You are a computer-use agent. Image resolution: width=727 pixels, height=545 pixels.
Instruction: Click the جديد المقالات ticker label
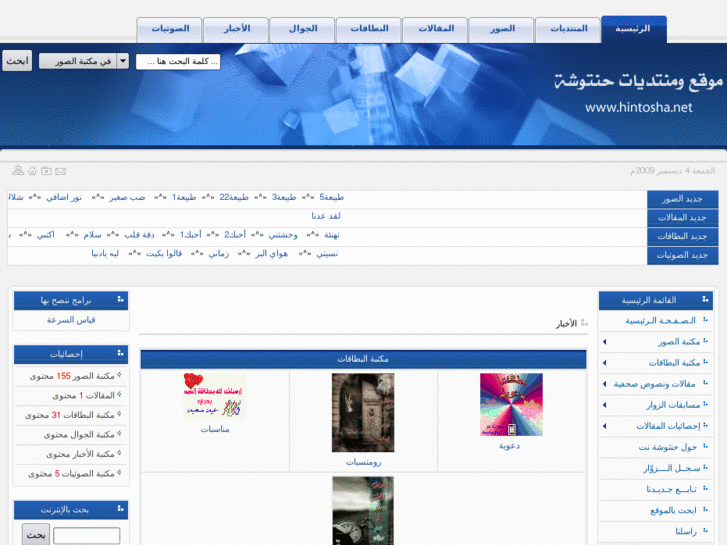coord(682,218)
